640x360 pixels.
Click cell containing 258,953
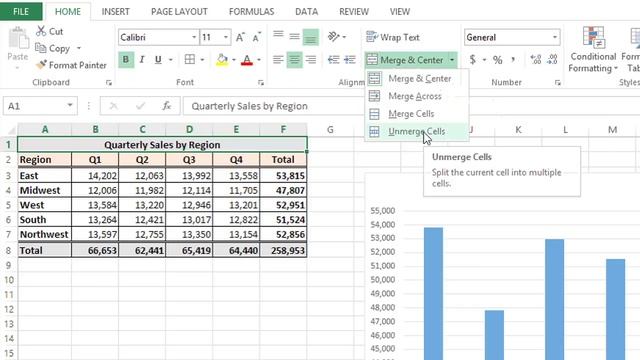click(x=283, y=250)
